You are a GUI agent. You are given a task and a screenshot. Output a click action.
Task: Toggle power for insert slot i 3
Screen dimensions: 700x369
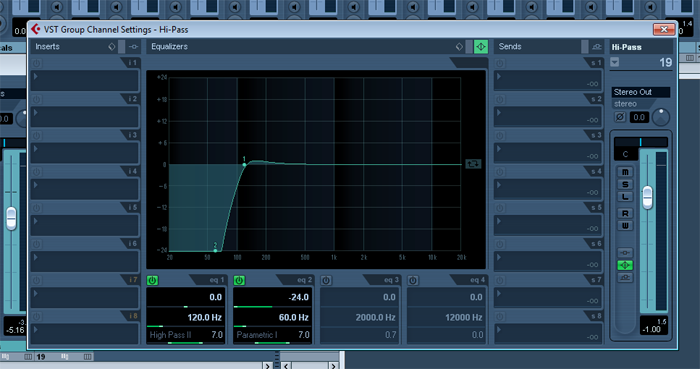point(37,135)
